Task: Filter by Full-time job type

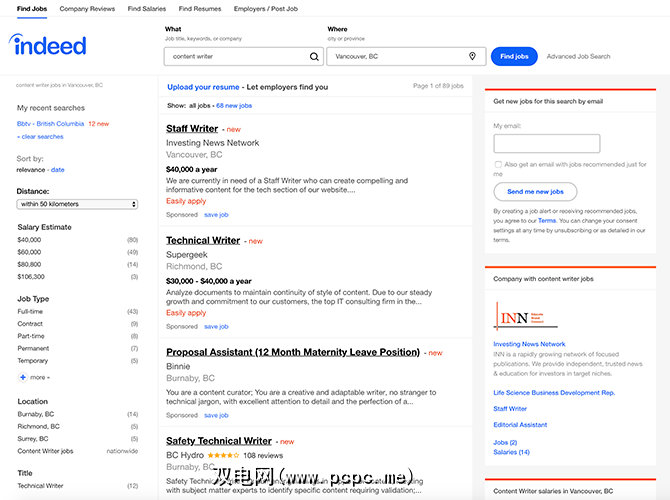Action: pos(30,312)
